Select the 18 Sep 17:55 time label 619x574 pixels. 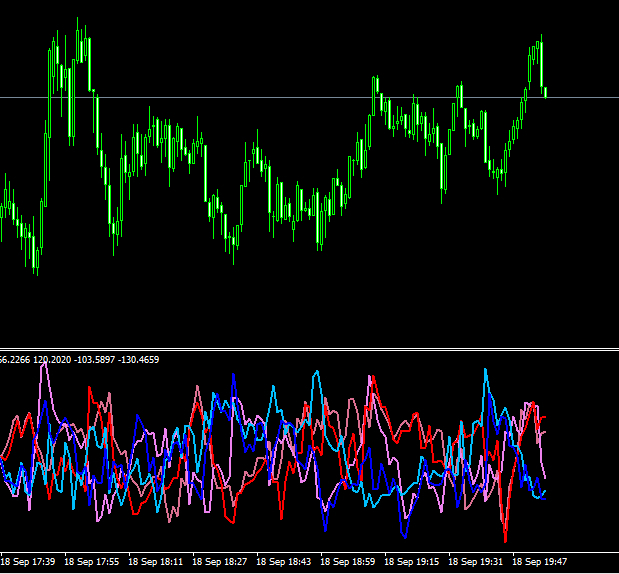tap(92, 562)
